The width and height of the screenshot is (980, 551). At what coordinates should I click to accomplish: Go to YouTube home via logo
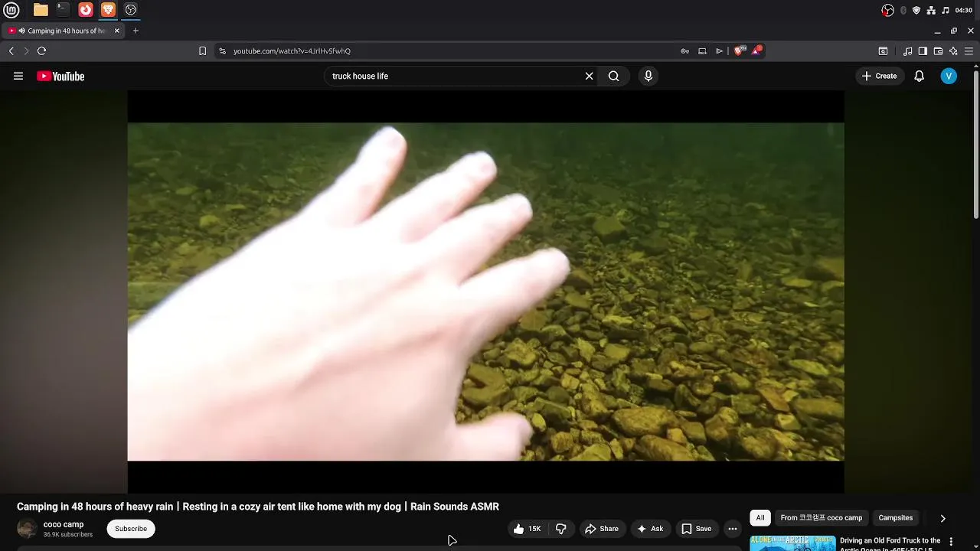coord(60,76)
